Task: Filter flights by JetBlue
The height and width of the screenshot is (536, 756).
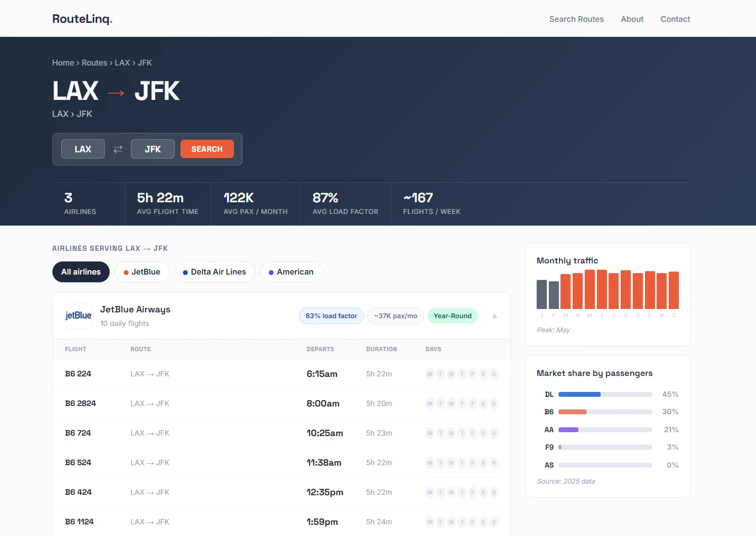Action: 142,272
